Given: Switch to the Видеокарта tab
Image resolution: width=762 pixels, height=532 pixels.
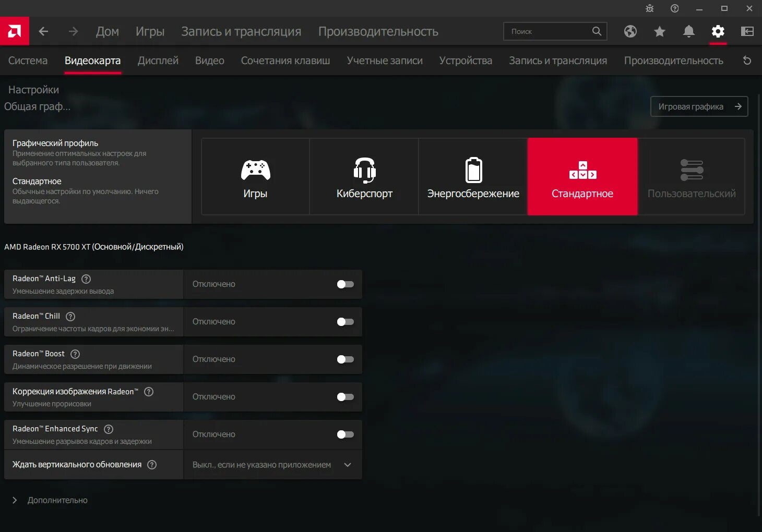Looking at the screenshot, I should [x=92, y=61].
